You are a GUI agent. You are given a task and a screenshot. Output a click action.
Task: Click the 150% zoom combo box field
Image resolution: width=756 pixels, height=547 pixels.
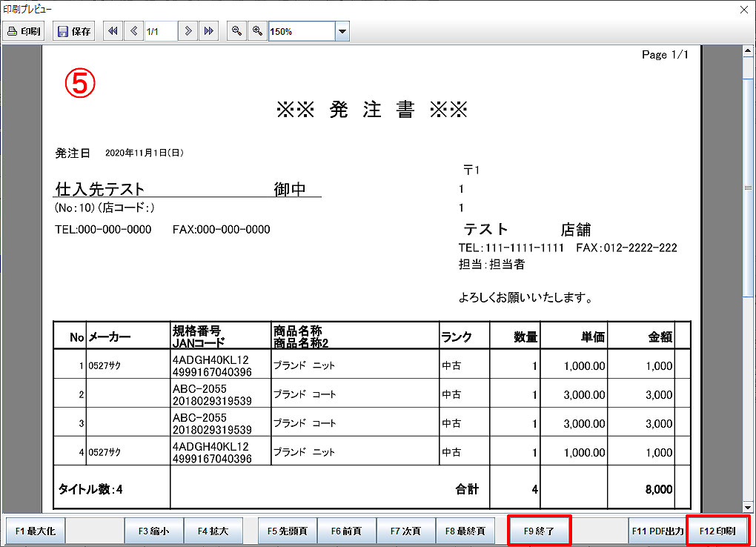[x=301, y=32]
